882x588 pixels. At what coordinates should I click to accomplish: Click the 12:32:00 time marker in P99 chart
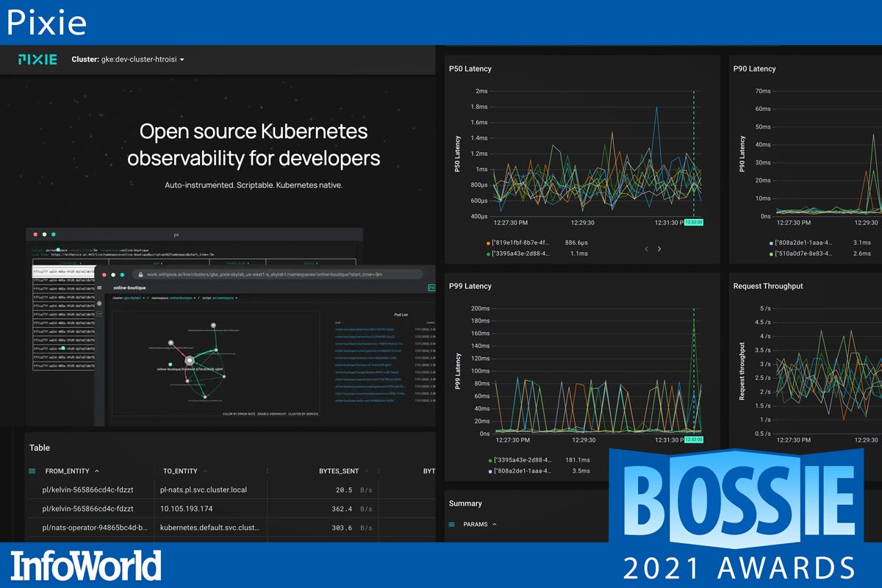694,440
